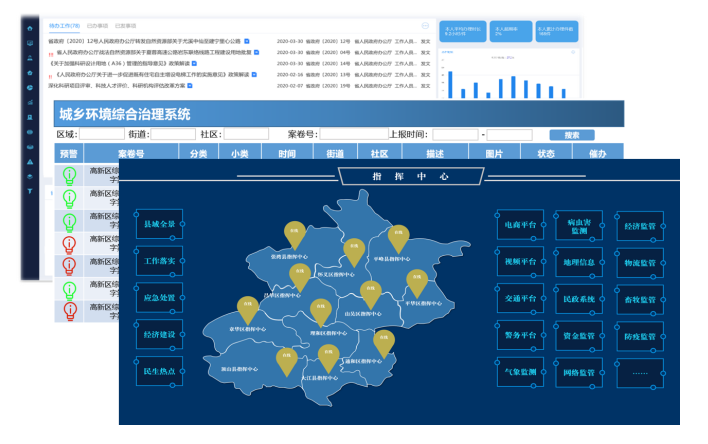
Task: Select the 待办工作(78) tab
Action: tap(64, 26)
